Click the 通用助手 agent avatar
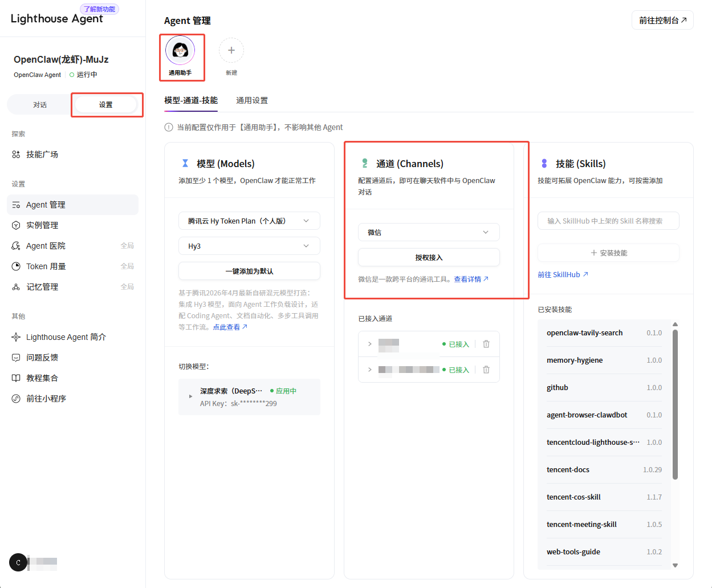The height and width of the screenshot is (588, 712). click(x=180, y=51)
